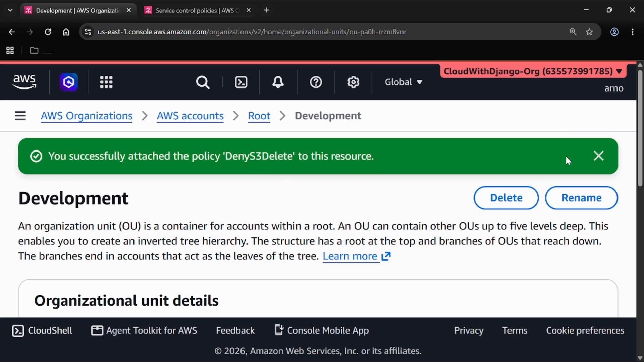Open the Feedback link in footer
This screenshot has width=644, height=362.
235,330
